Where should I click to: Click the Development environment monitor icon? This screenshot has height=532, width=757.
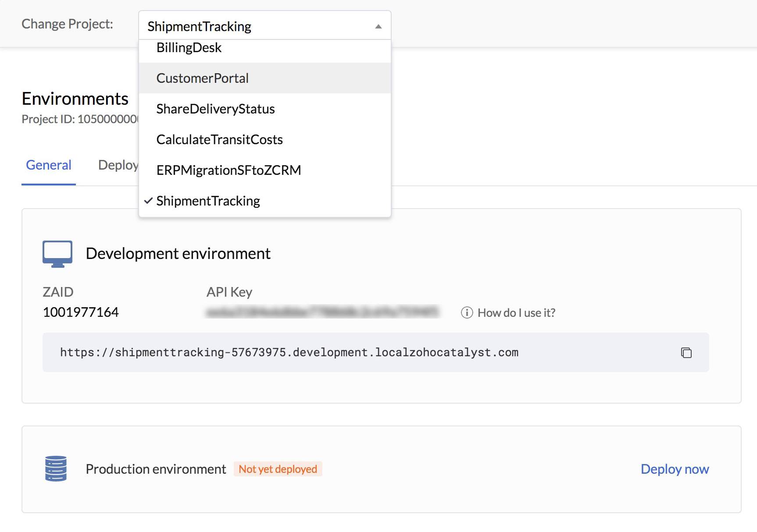coord(57,253)
